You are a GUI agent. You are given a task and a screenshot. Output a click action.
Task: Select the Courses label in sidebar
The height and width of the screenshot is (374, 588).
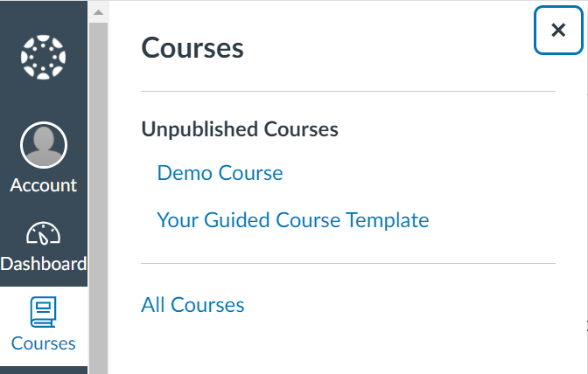click(43, 343)
